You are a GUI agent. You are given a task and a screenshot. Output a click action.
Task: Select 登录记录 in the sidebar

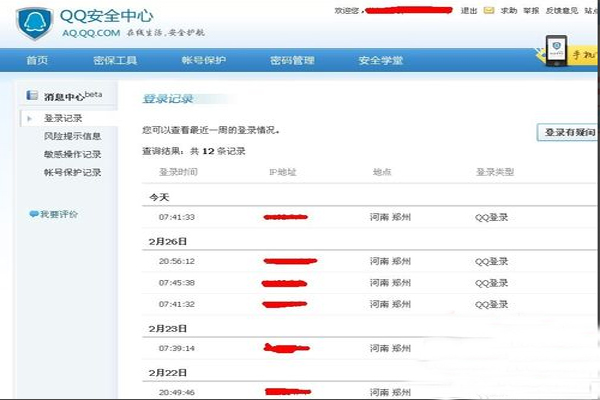[63, 118]
